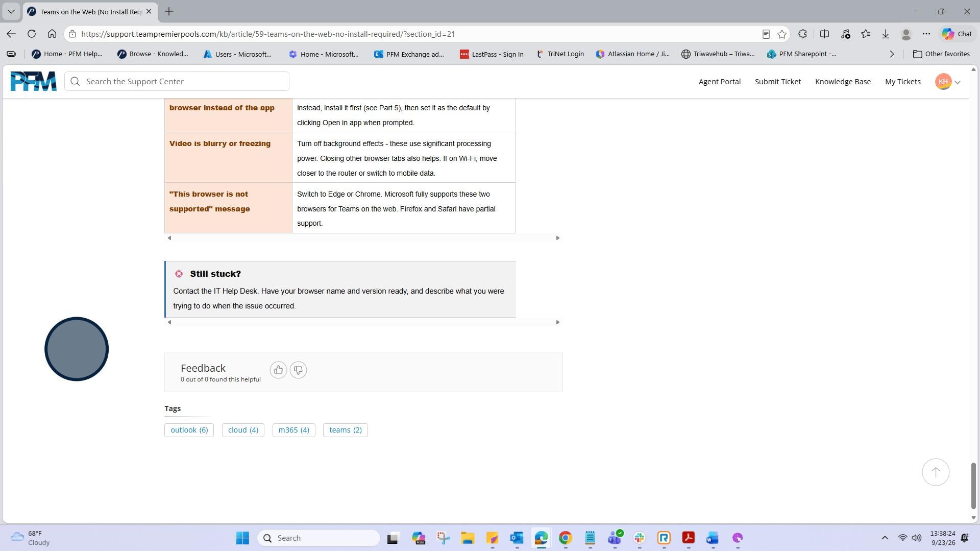Toggle split screen view in Edge

824,34
